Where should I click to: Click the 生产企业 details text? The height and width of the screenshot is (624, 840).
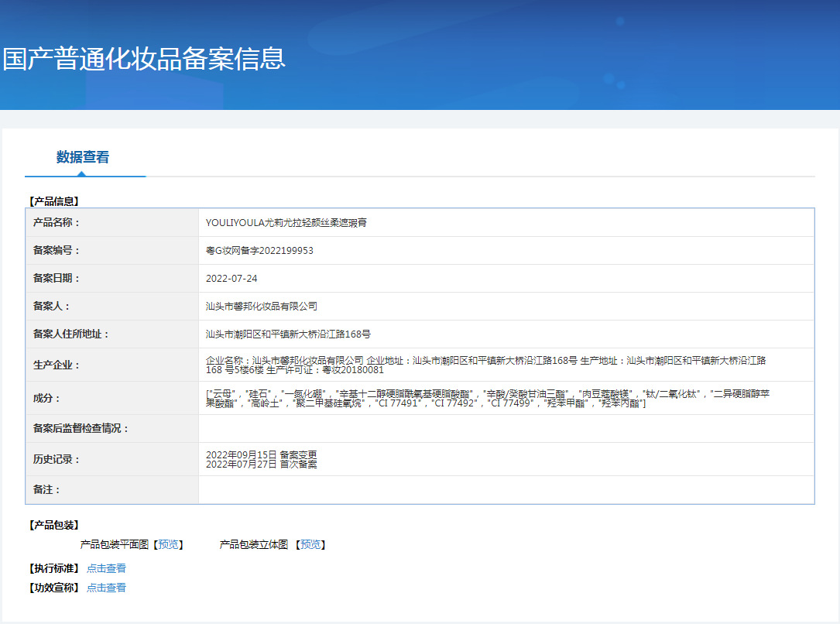[x=486, y=365]
